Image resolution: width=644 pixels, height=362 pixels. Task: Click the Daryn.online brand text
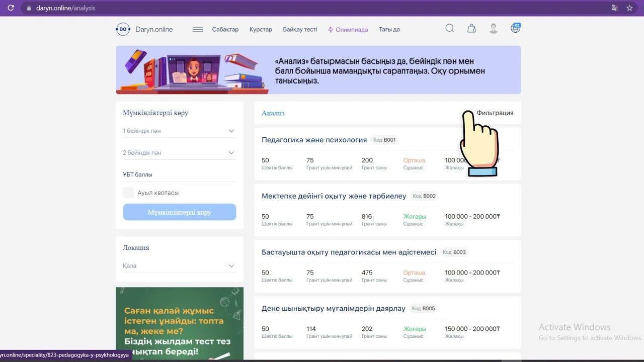point(154,29)
